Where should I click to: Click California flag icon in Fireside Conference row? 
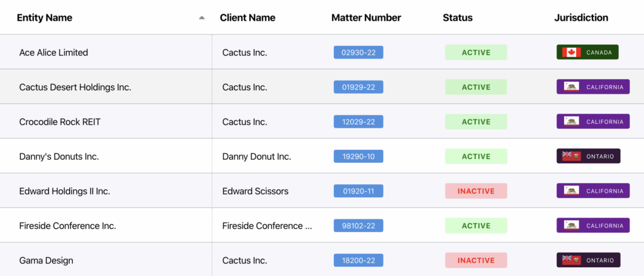point(571,225)
